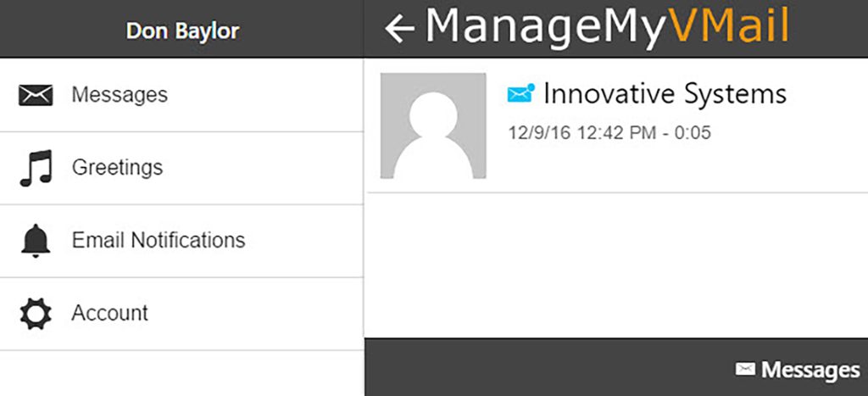Click the gear Account icon

pos(36,314)
